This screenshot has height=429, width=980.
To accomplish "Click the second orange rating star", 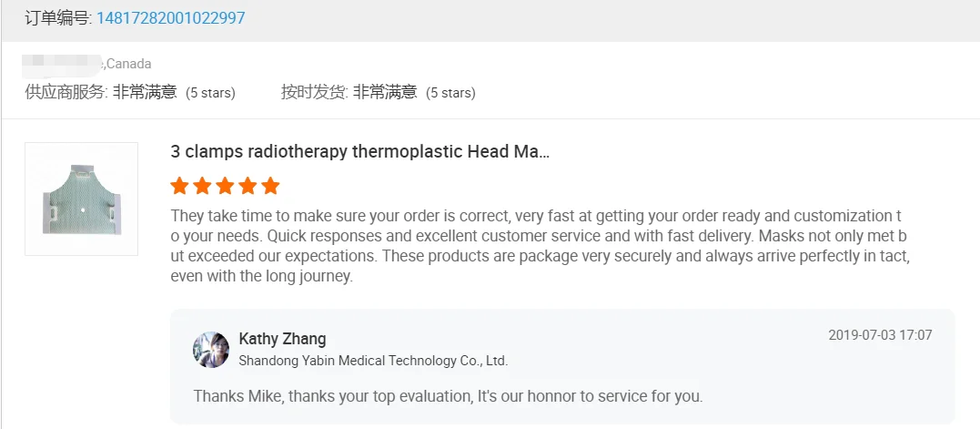I will coord(202,187).
